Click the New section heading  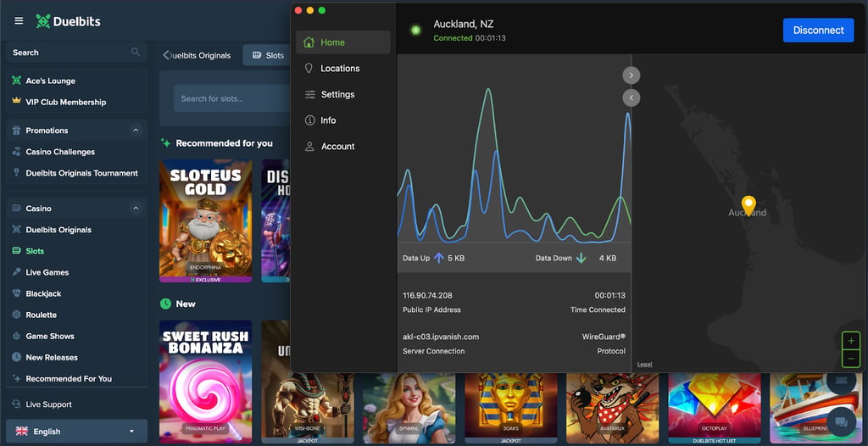pyautogui.click(x=186, y=304)
